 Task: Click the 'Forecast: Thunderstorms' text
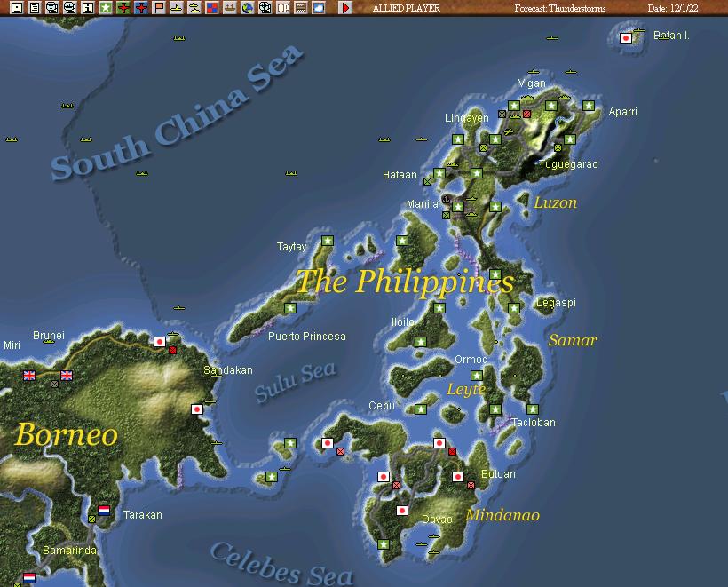click(x=560, y=8)
